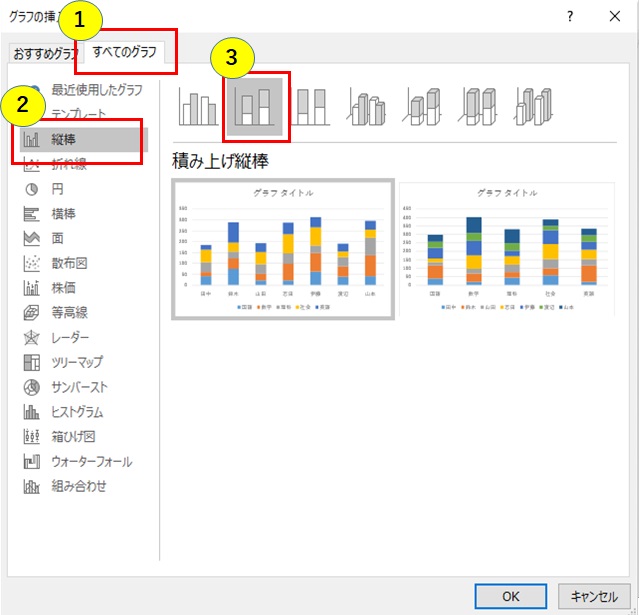Click the OK button
This screenshot has height=615, width=639.
pyautogui.click(x=511, y=596)
